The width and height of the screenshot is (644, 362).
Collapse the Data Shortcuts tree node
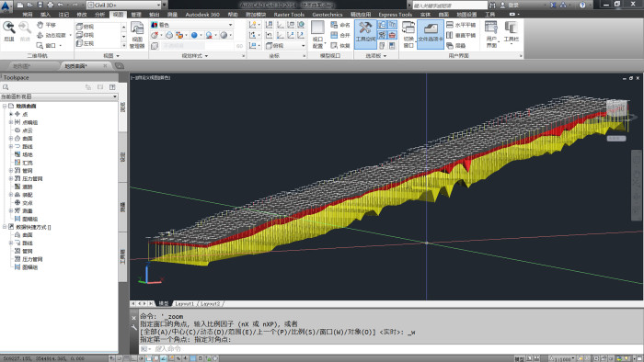[5, 227]
